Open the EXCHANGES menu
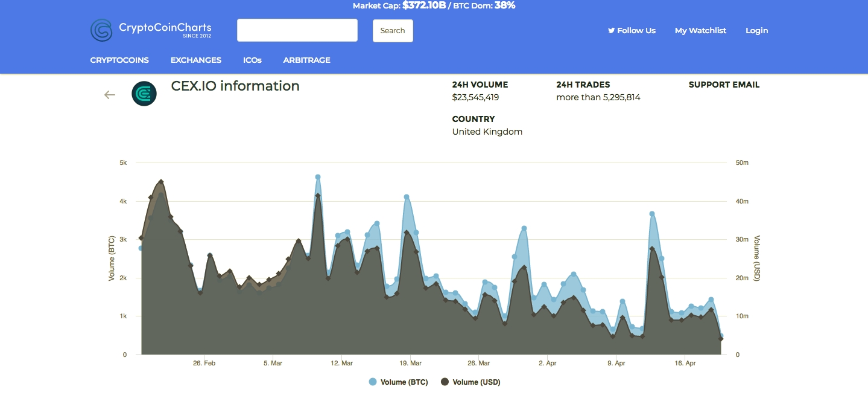This screenshot has height=398, width=868. click(196, 60)
